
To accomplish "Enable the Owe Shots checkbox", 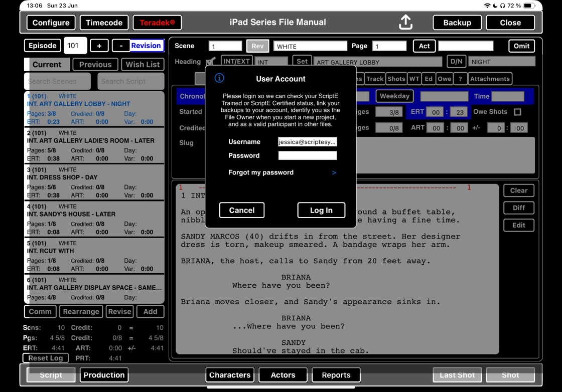I will 517,112.
